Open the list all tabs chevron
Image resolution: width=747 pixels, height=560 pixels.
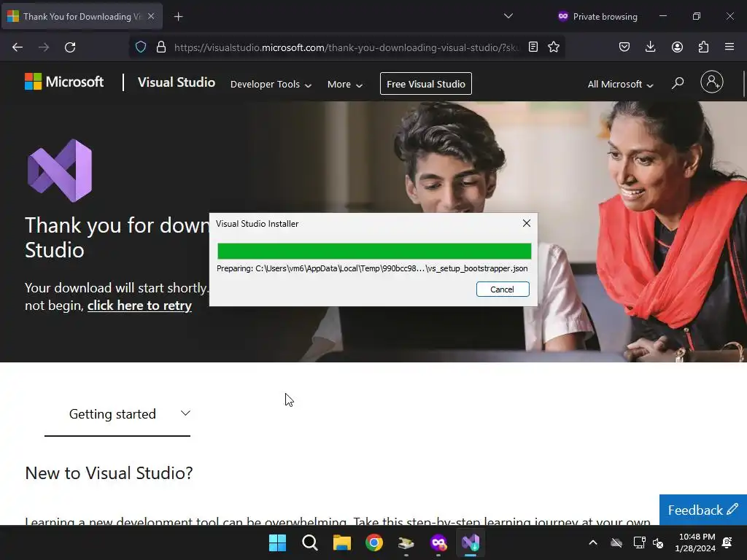(x=508, y=16)
